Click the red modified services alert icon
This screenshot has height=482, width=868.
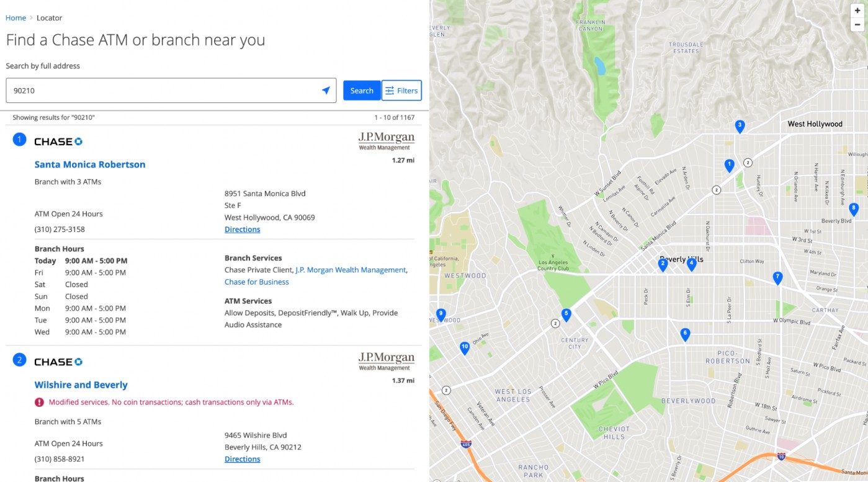click(x=39, y=402)
